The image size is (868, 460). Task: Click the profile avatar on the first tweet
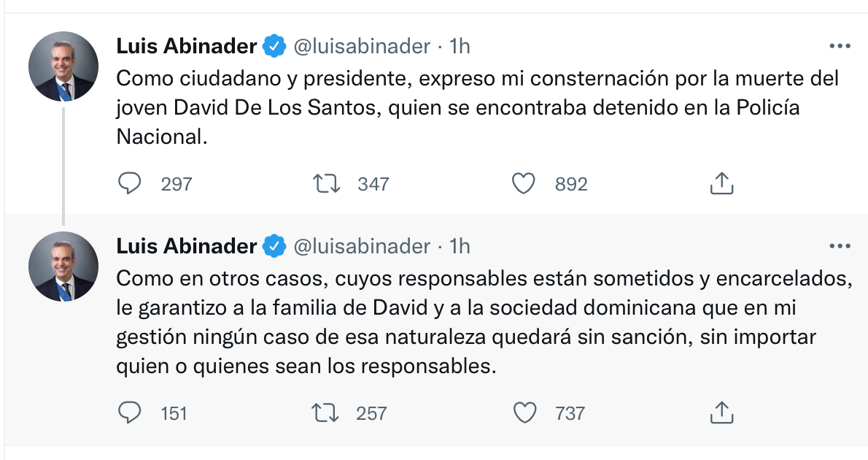pyautogui.click(x=63, y=66)
